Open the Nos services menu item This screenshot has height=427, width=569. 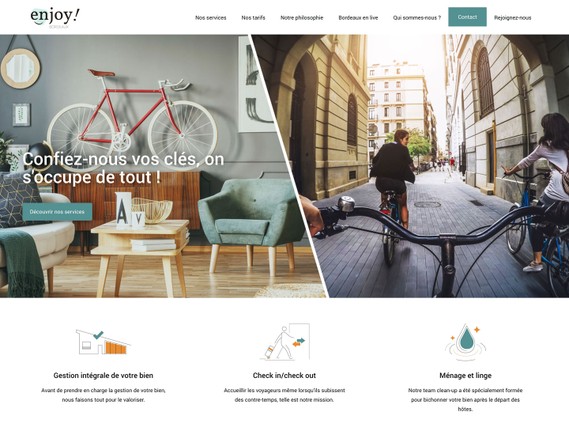pyautogui.click(x=211, y=17)
